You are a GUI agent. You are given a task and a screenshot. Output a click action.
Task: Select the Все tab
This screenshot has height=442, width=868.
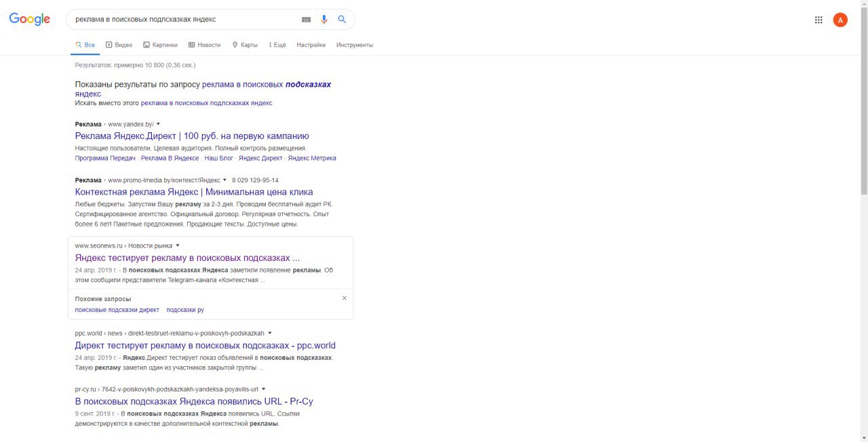(x=85, y=45)
